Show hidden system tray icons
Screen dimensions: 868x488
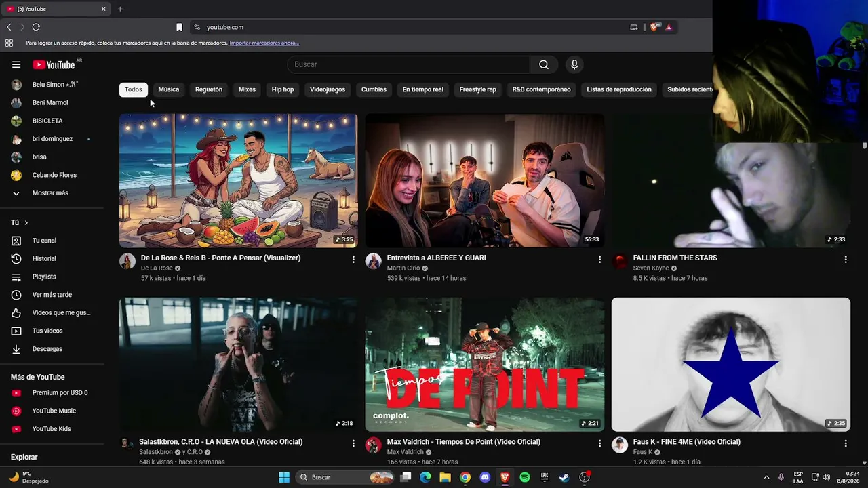[766, 477]
